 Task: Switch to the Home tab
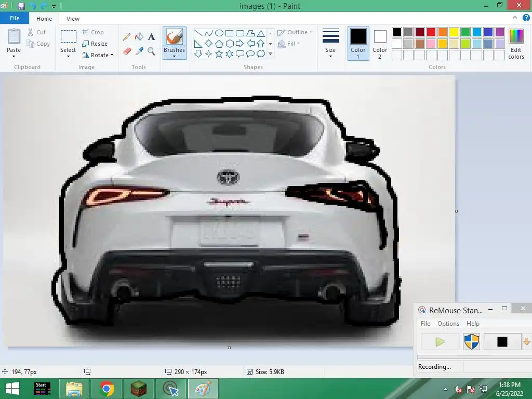tap(44, 19)
